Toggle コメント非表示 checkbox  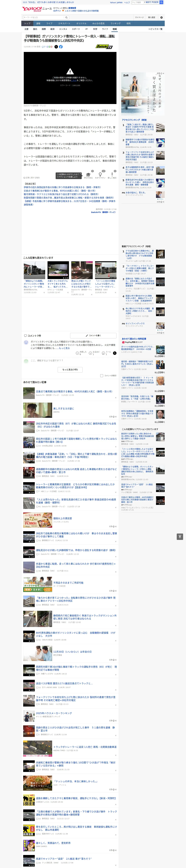coord(102,376)
